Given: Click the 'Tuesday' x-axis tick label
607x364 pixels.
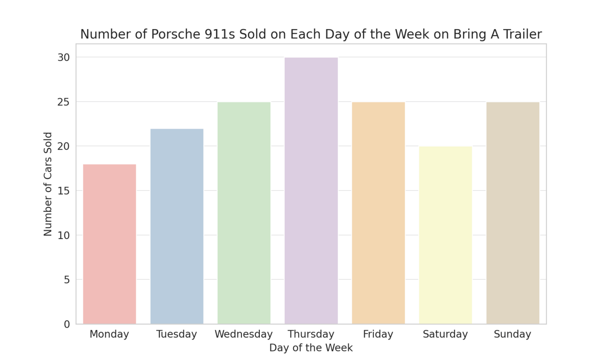Looking at the screenshot, I should [177, 334].
